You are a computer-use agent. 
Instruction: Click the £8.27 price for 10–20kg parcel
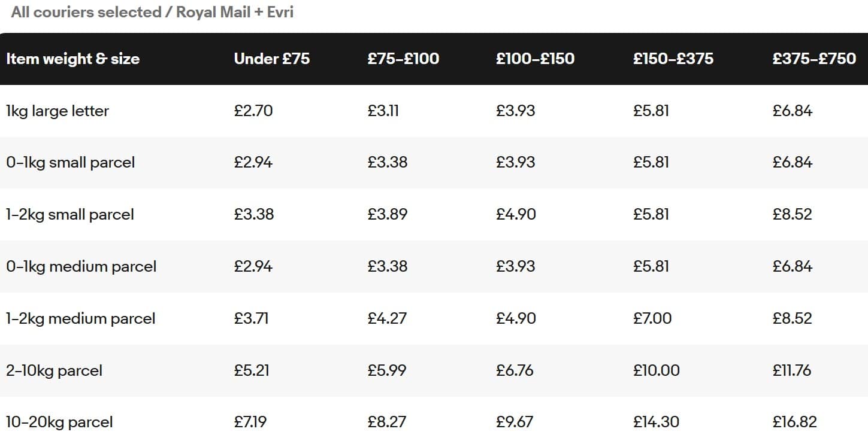coord(387,422)
